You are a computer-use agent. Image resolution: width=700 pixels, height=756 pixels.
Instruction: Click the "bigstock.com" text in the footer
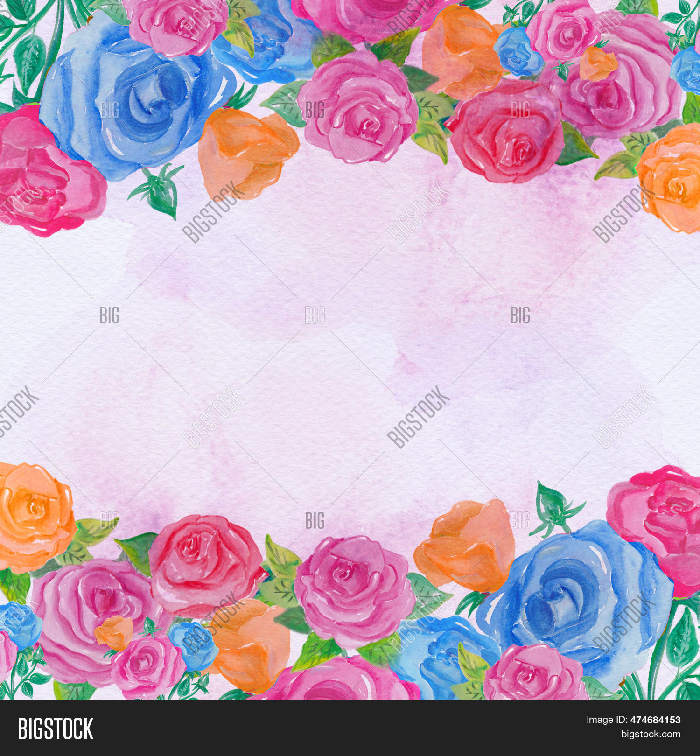pos(651,735)
